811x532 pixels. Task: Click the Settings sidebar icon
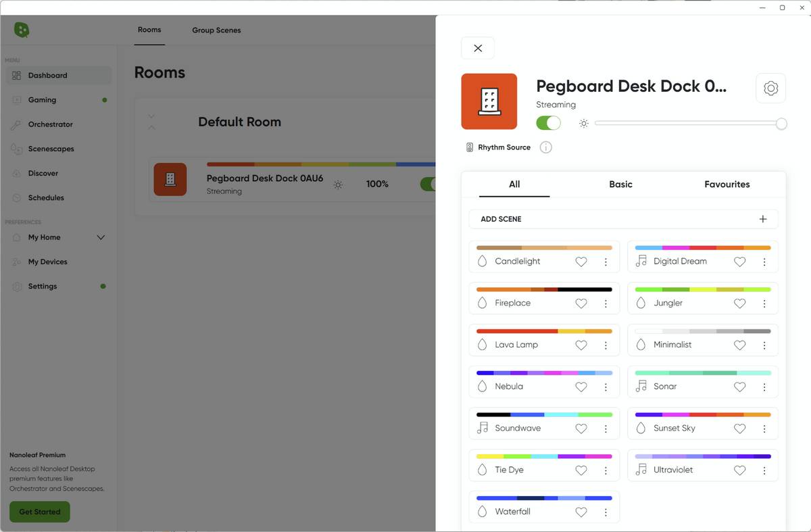tap(17, 287)
